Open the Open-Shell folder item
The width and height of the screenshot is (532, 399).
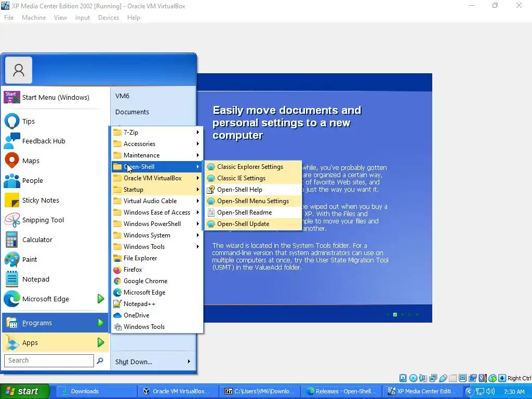point(157,167)
